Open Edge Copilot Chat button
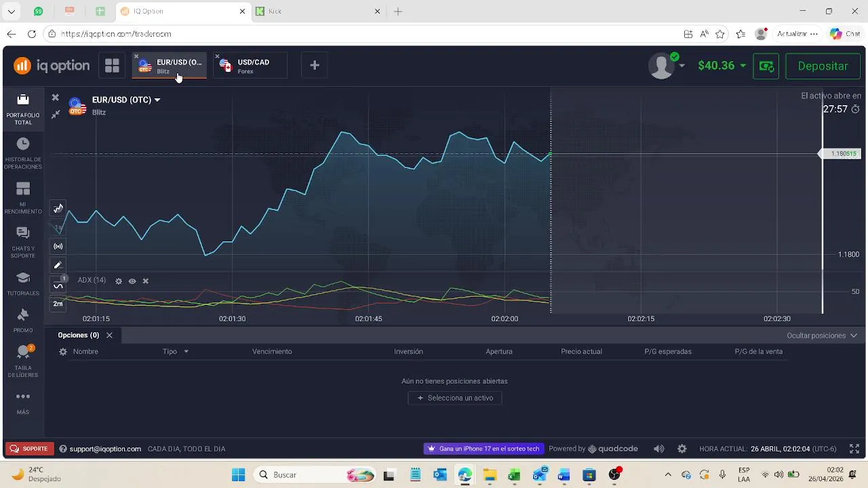This screenshot has width=868, height=488. pos(845,34)
